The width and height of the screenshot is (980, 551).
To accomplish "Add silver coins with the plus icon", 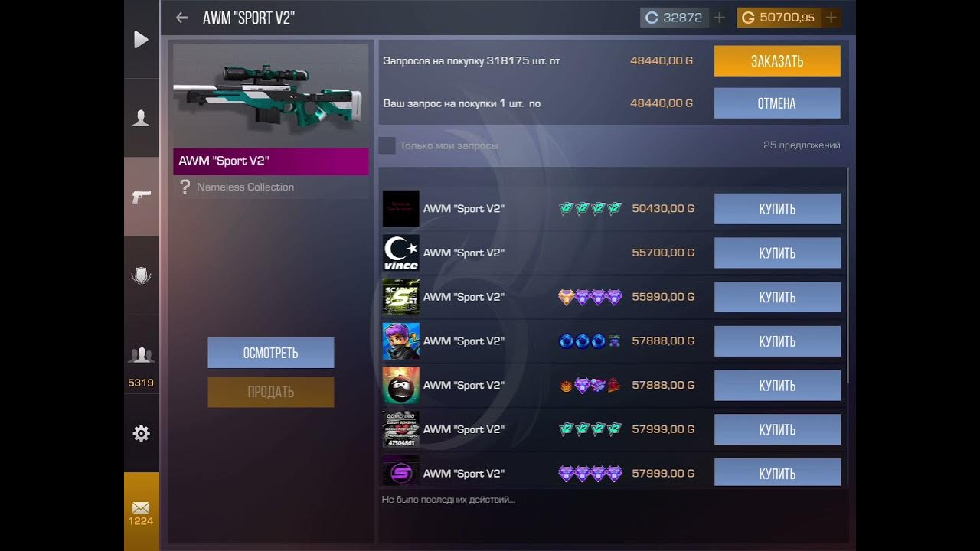I will tap(720, 18).
